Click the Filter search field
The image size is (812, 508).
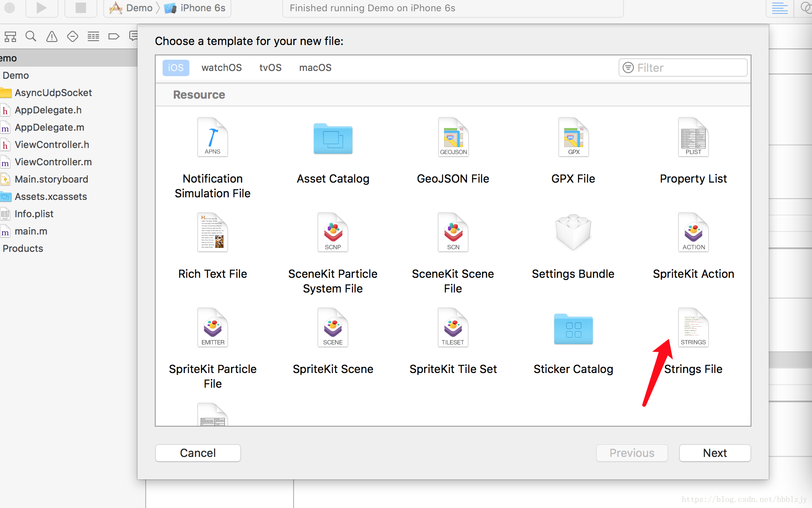click(x=683, y=68)
